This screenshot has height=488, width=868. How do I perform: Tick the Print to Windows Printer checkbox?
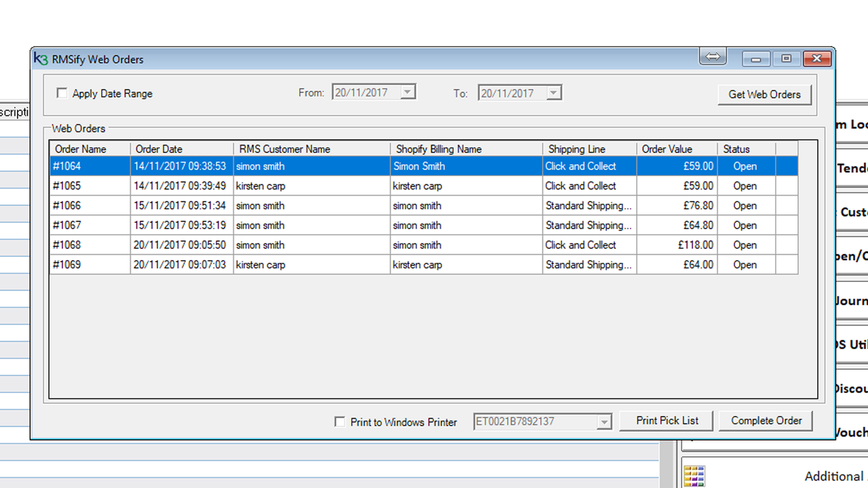click(x=340, y=422)
